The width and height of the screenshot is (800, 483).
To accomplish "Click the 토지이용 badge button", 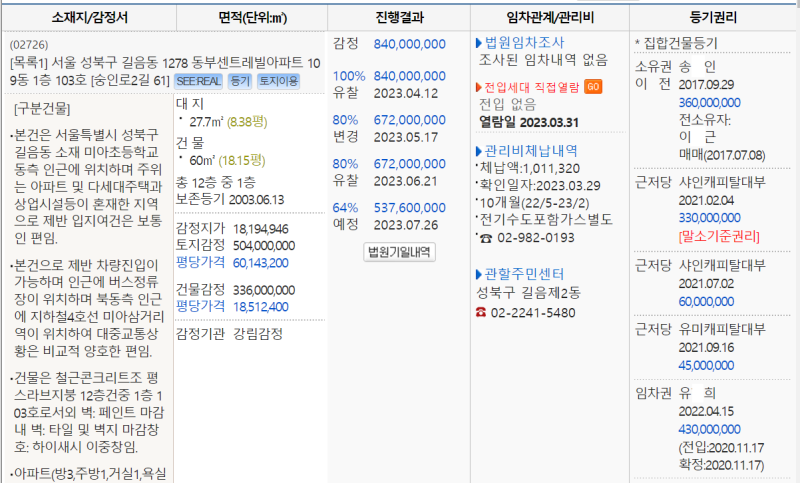I will [x=279, y=81].
